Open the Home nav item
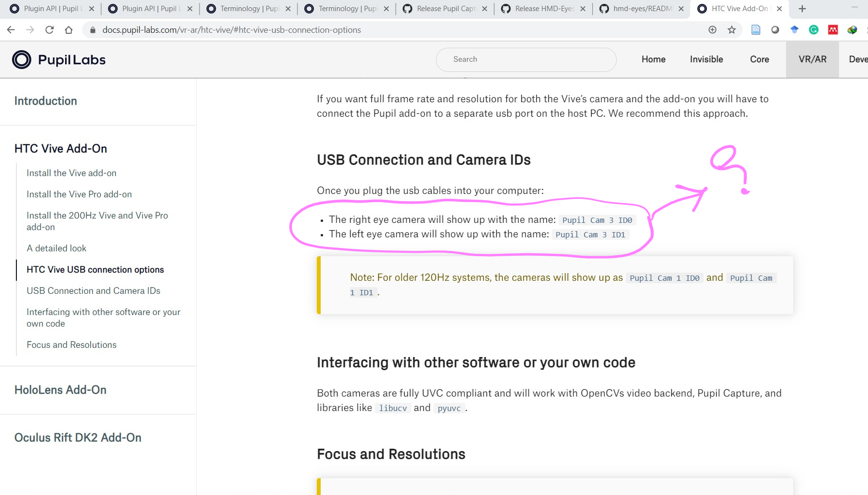Viewport: 868px width, 495px height. (653, 59)
